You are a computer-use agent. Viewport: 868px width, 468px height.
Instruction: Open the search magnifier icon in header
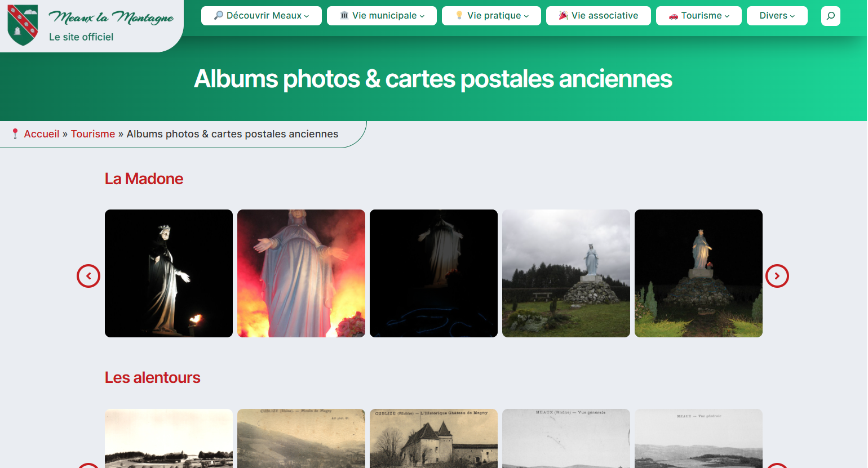(830, 16)
